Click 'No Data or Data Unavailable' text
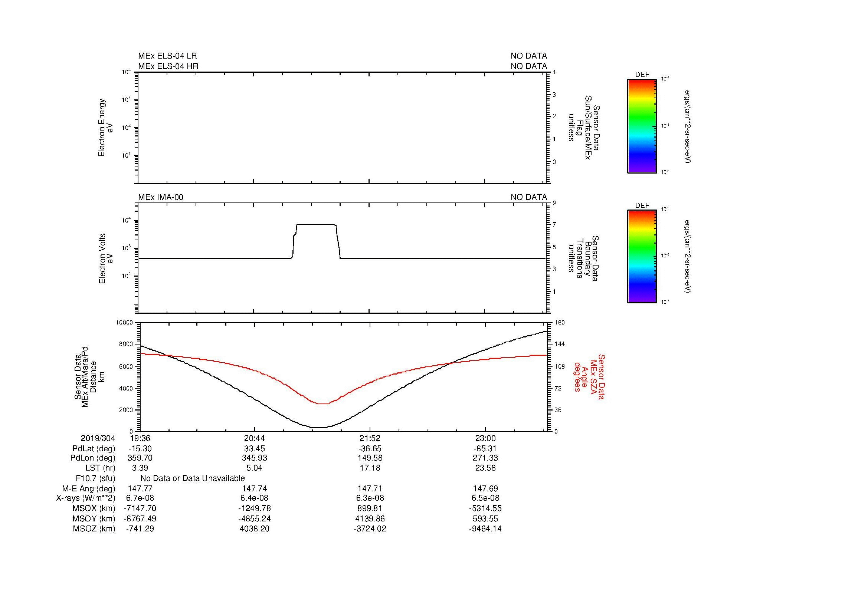 point(193,478)
